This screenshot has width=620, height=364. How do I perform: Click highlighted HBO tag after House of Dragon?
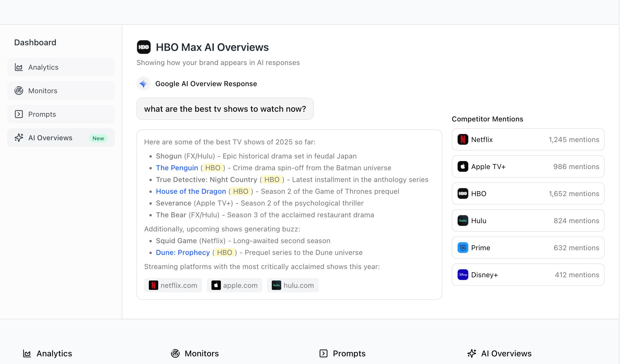coord(241,191)
